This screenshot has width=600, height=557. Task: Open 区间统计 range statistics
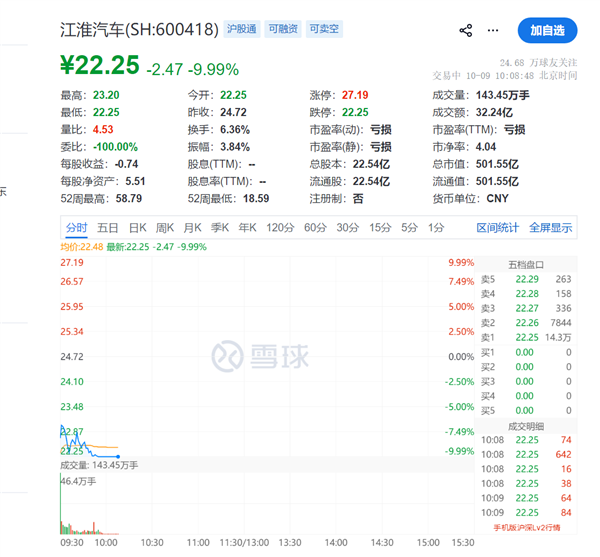point(497,228)
